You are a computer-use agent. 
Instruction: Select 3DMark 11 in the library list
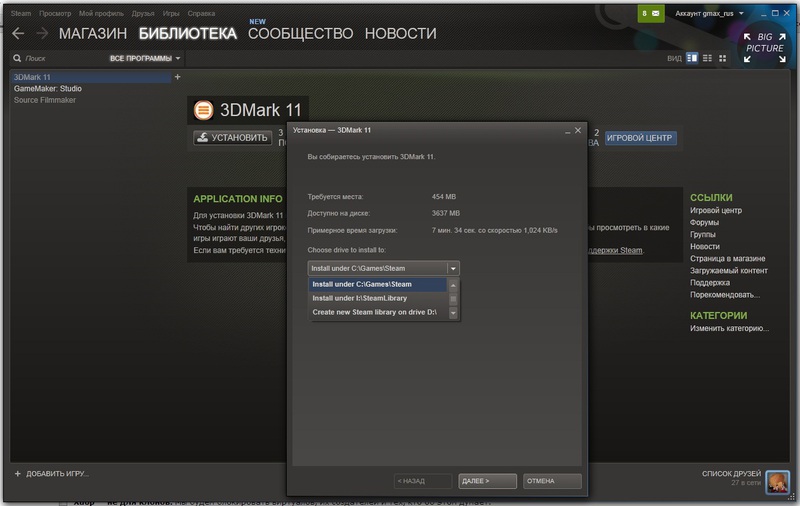click(x=91, y=77)
